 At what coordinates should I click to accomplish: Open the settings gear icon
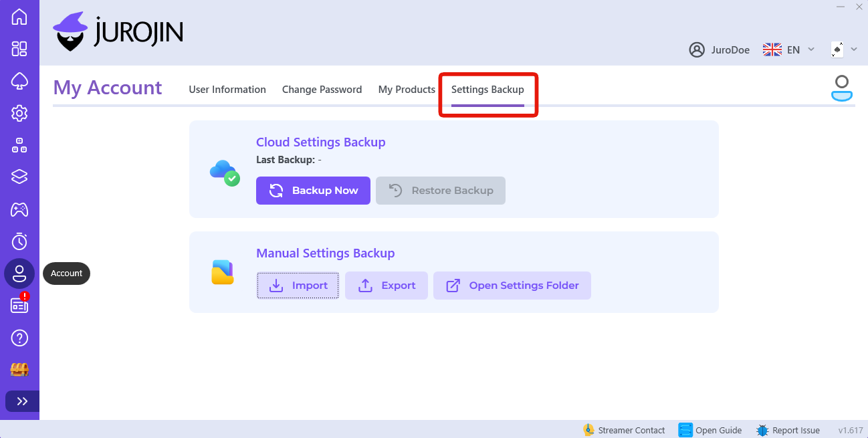coord(19,113)
